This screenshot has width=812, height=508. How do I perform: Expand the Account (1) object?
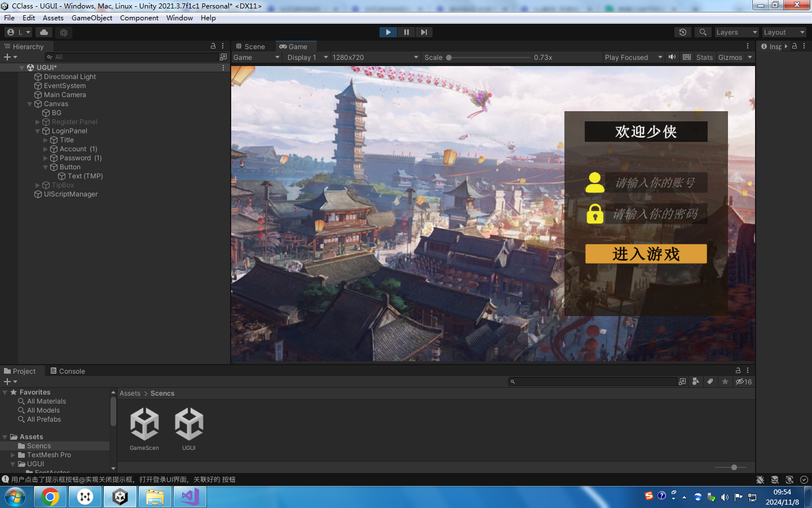pos(46,149)
